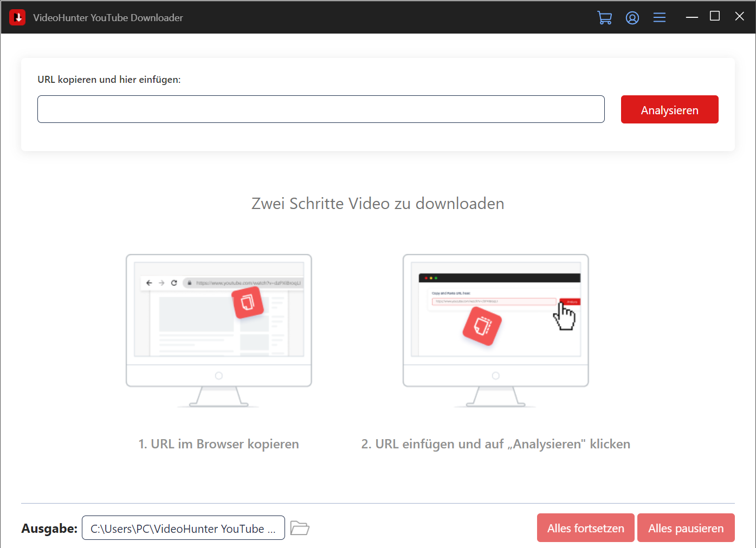Close the VideoHunter window
Viewport: 756px width, 548px height.
[x=739, y=16]
